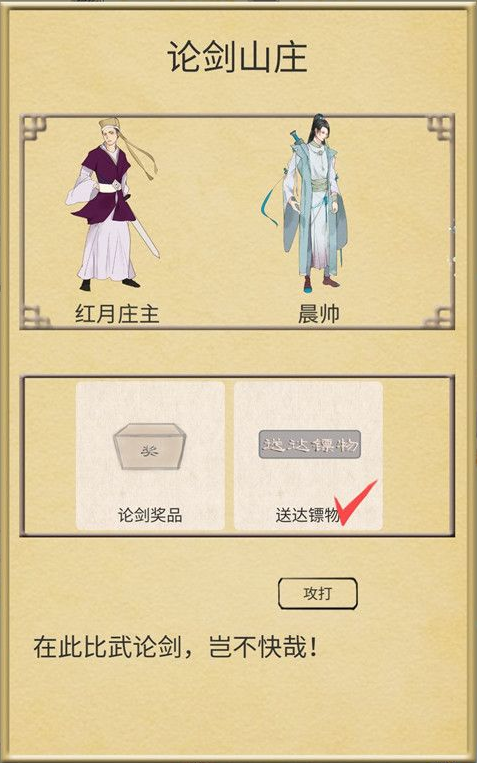Click the 红月庄主 name label
This screenshot has width=477, height=763.
coord(117,314)
